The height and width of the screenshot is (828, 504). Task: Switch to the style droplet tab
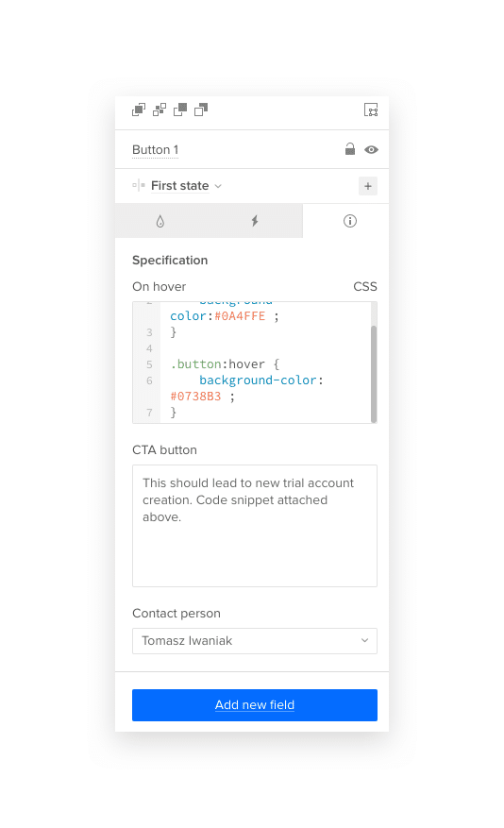tap(160, 221)
